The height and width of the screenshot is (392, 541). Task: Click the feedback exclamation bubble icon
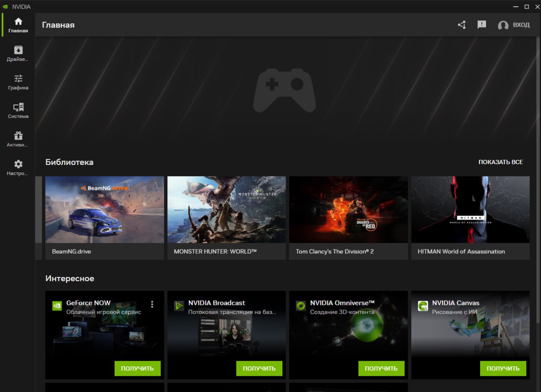pyautogui.click(x=481, y=25)
